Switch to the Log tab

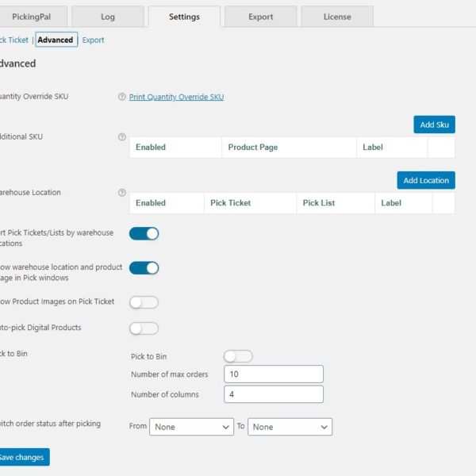[x=108, y=17]
